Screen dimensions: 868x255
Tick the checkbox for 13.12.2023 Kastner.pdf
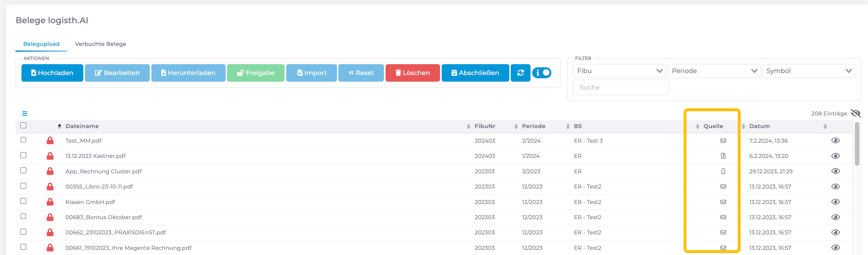coord(23,155)
